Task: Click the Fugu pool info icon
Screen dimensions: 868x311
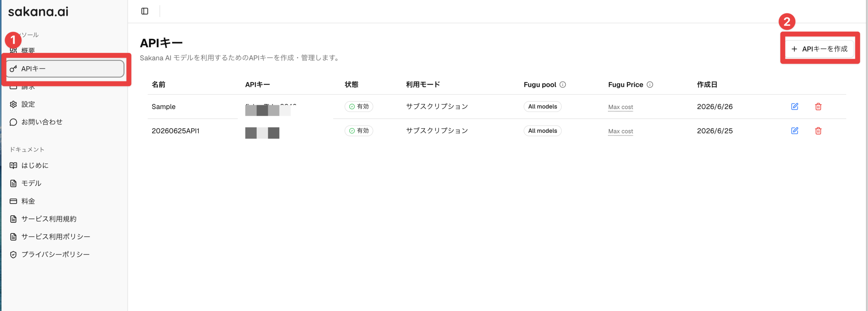Action: coord(563,85)
